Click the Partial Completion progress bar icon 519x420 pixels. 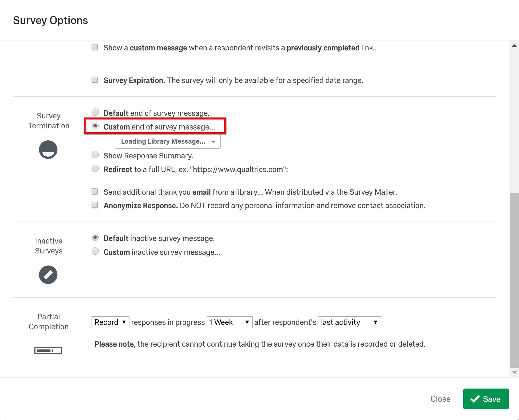coord(48,350)
